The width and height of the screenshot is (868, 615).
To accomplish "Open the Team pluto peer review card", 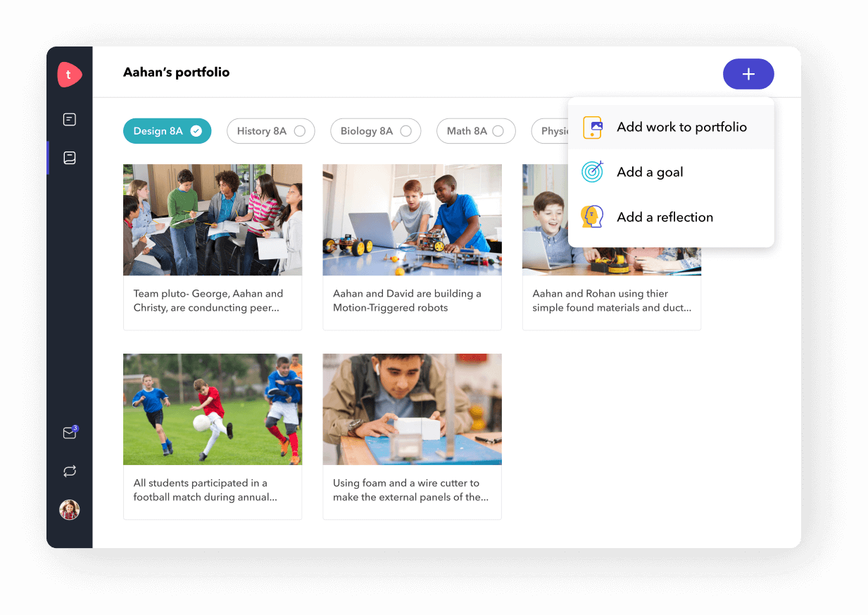I will (213, 247).
